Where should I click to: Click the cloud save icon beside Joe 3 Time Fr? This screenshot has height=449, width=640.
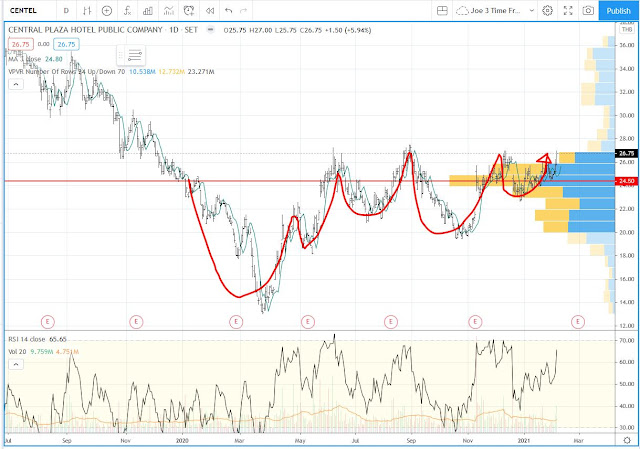tap(462, 11)
